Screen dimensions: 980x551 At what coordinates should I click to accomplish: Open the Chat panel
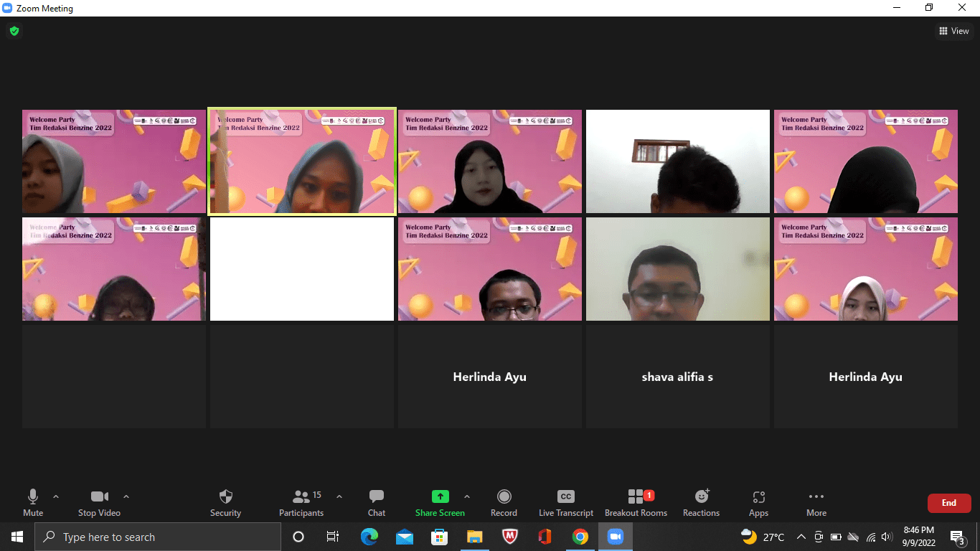tap(376, 502)
